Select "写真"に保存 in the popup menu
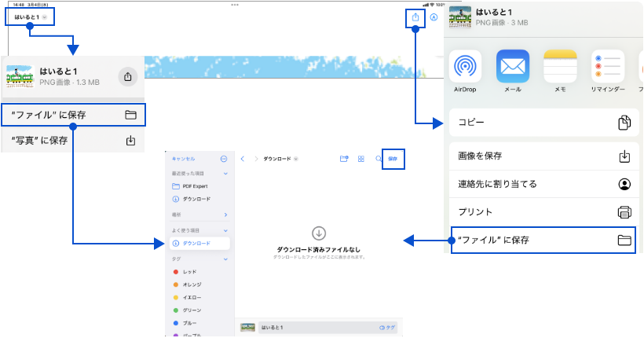 point(72,141)
